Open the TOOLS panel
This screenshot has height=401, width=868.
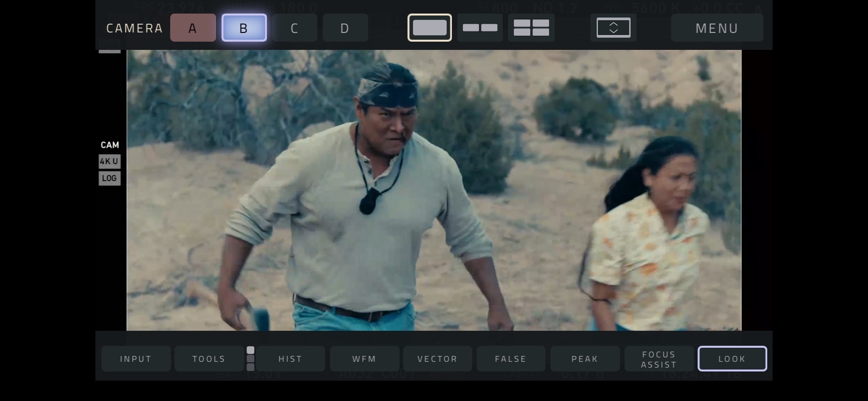[x=209, y=359]
